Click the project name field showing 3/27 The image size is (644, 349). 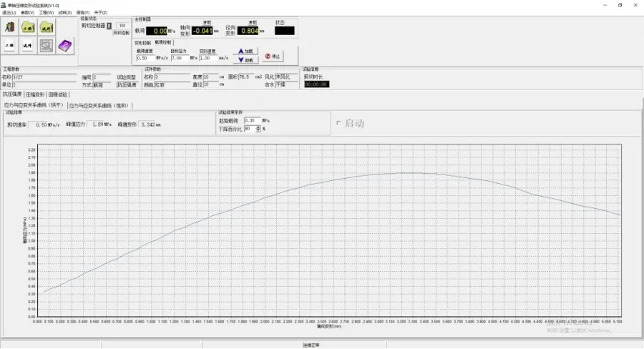pos(44,77)
